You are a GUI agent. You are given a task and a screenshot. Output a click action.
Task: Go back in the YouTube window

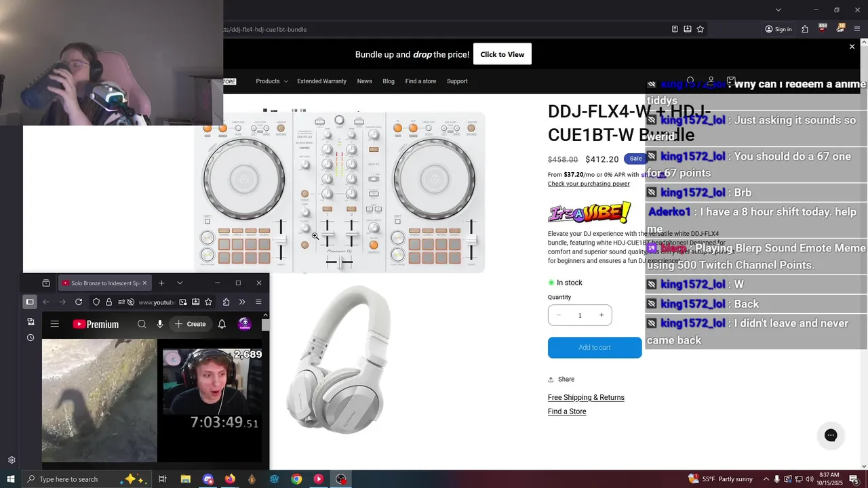click(46, 302)
